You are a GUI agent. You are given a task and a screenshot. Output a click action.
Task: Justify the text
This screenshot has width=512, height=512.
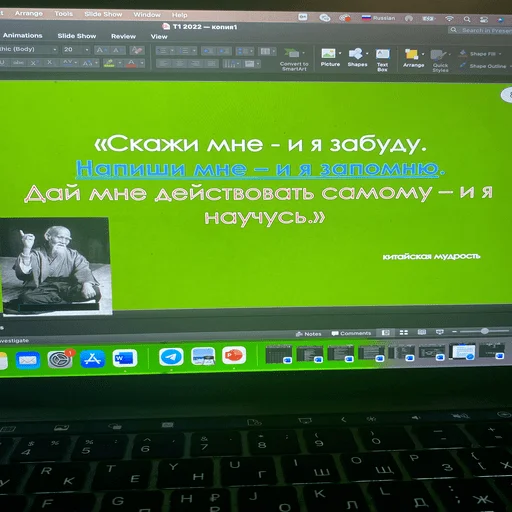pyautogui.click(x=211, y=64)
